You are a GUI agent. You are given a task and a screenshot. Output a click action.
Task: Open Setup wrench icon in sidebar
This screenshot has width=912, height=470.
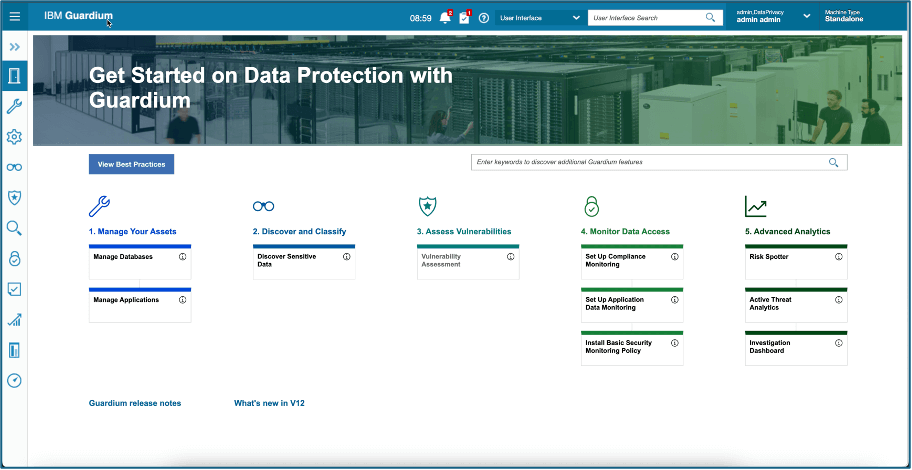click(15, 106)
